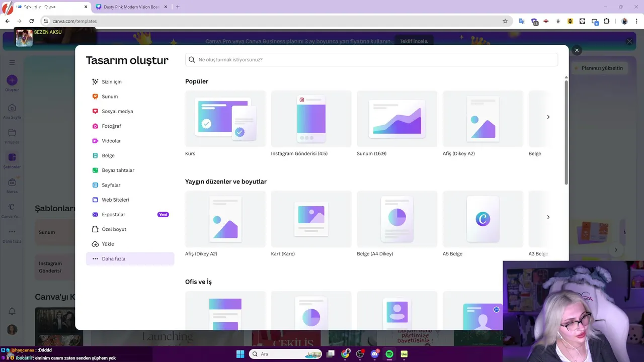Image resolution: width=644 pixels, height=362 pixels.
Task: Choose Afiş (Dikey A2) under Popüler
Action: 483,119
